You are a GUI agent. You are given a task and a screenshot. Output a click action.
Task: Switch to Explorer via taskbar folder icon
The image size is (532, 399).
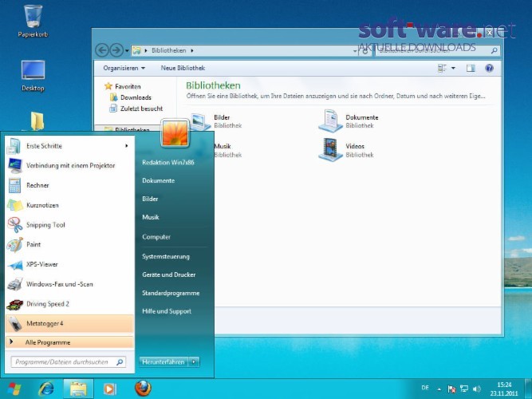[x=78, y=389]
